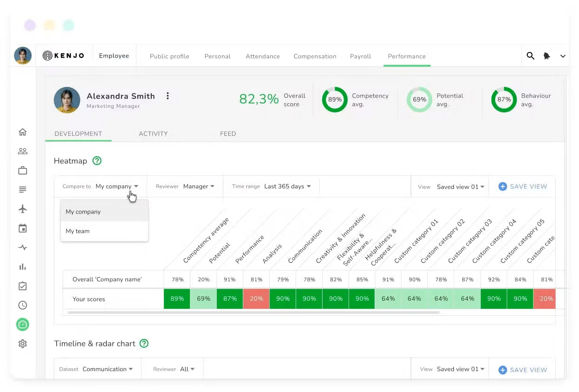This screenshot has height=392, width=579.
Task: Open the Home dashboard from the sidebar
Action: 22,132
